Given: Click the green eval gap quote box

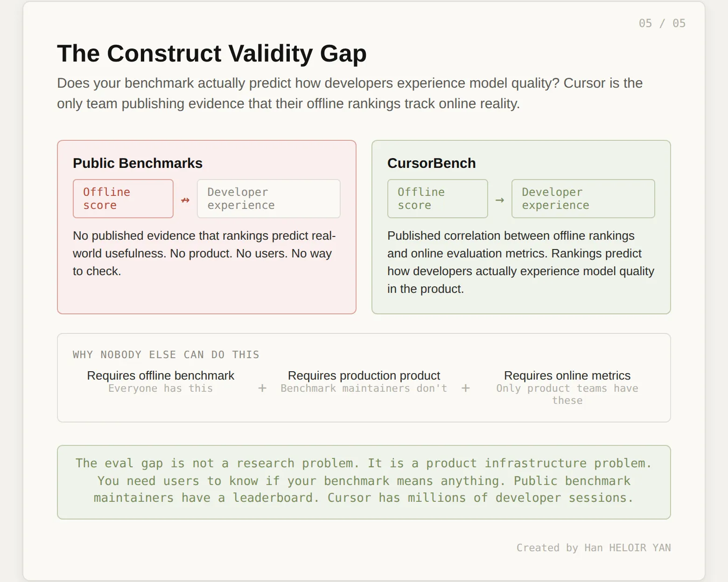Looking at the screenshot, I should [364, 482].
